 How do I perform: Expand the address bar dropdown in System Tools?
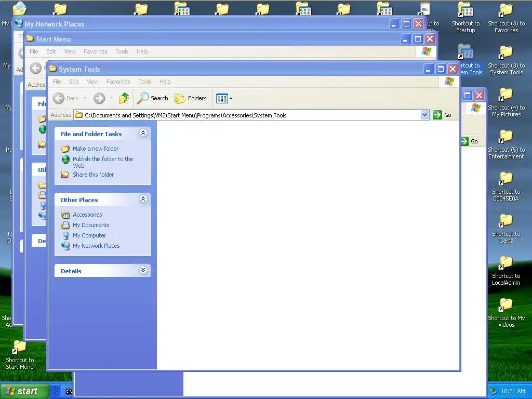coord(424,115)
